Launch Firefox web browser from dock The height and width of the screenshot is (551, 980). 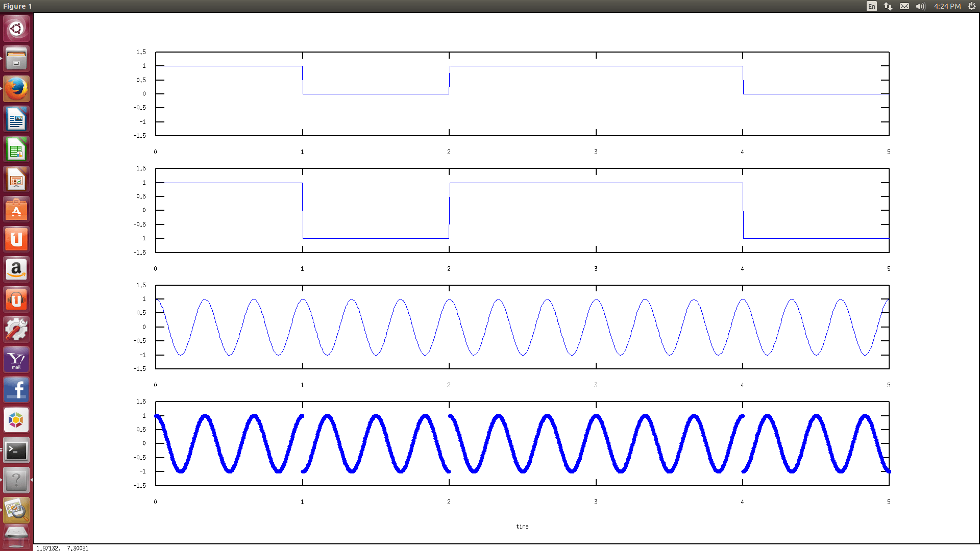(16, 89)
